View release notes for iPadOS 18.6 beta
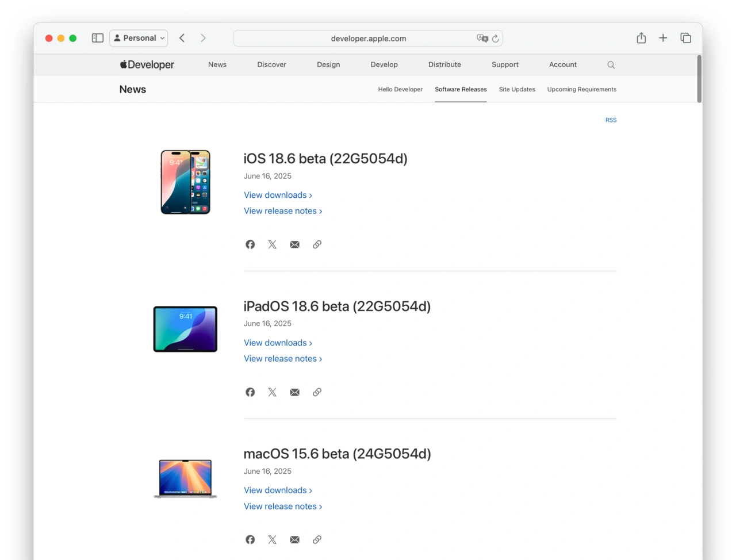736x560 pixels. pos(283,359)
